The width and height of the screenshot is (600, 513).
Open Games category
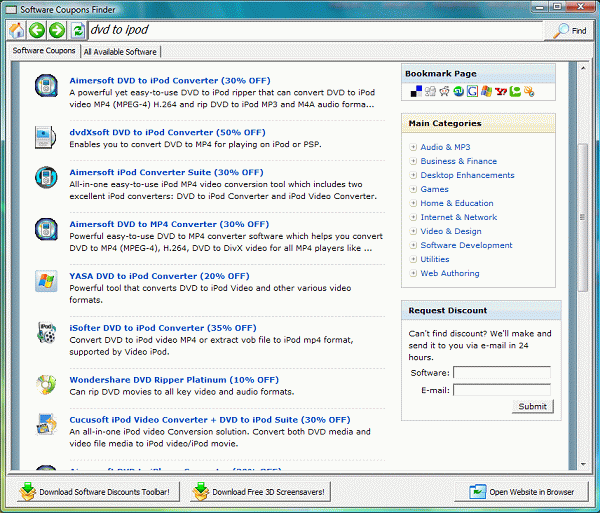coord(434,189)
